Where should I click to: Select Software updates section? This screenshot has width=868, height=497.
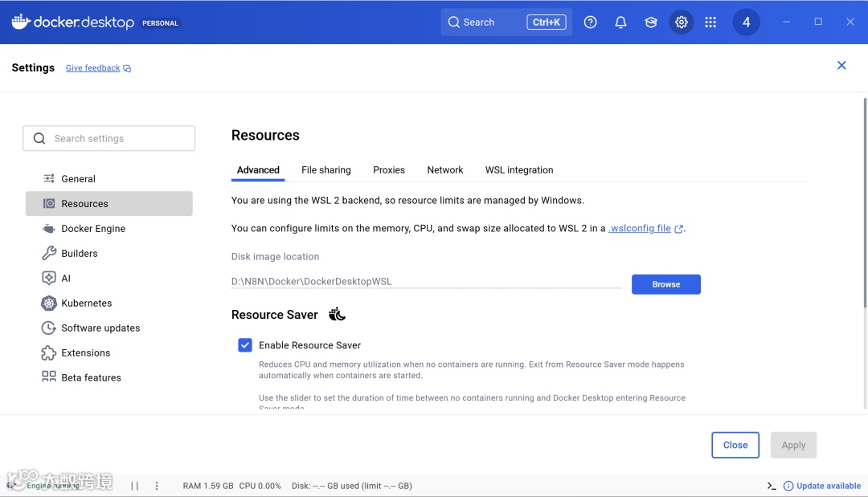click(109, 328)
